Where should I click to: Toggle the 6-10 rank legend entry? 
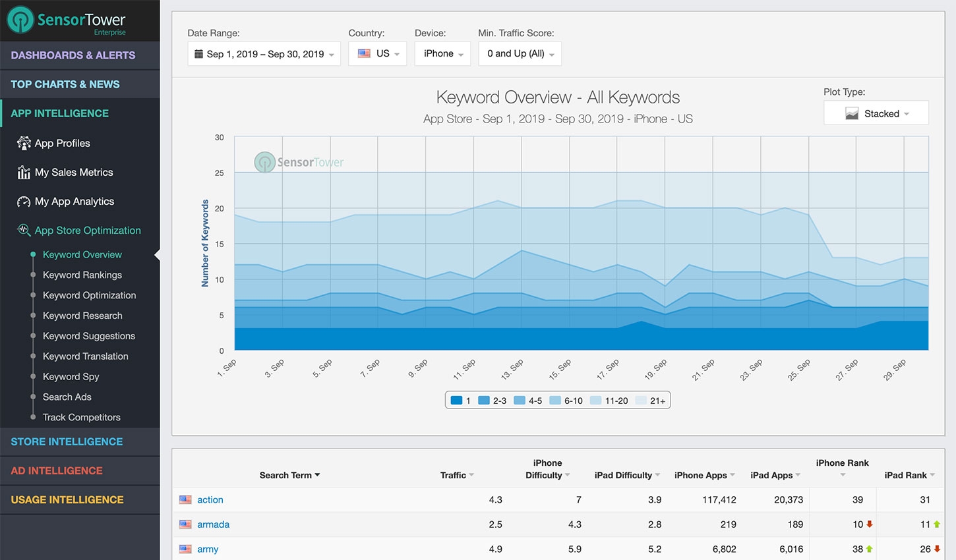point(566,401)
